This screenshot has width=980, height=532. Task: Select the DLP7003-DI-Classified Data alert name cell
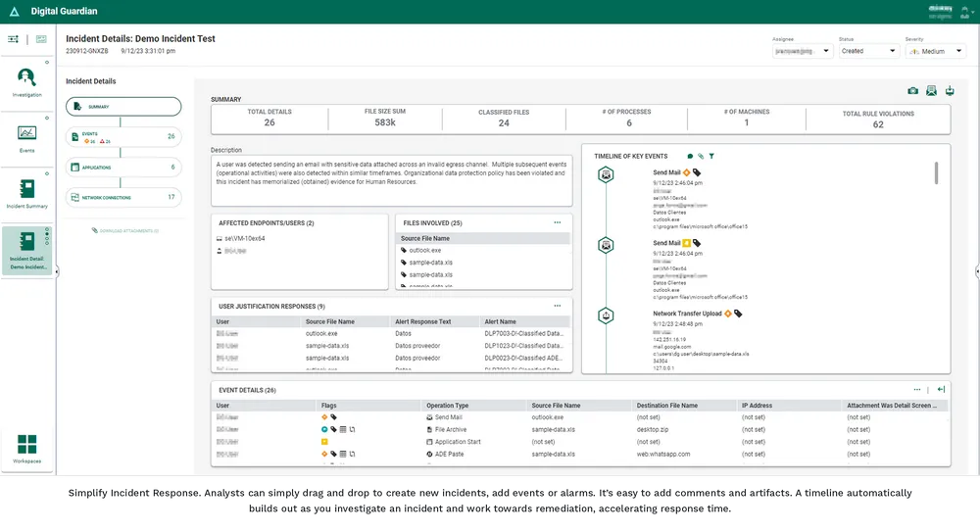click(x=523, y=334)
